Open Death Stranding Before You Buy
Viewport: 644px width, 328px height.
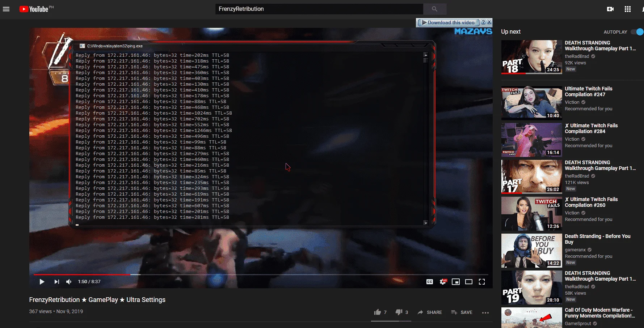(x=598, y=239)
